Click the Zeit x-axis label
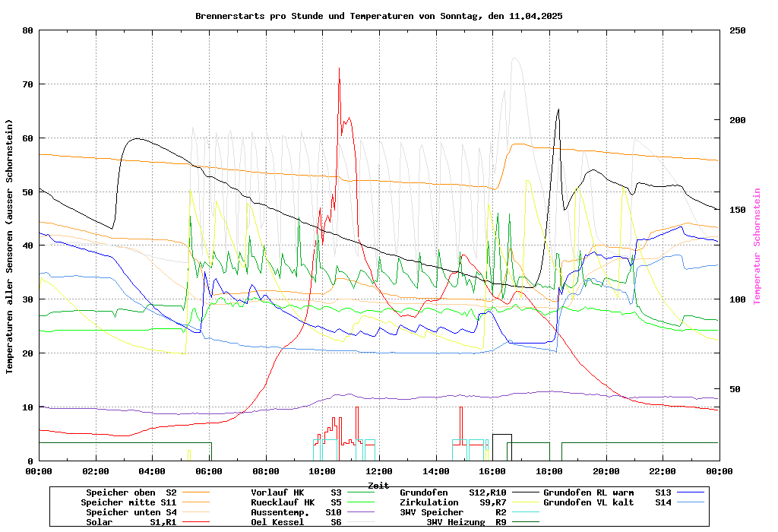Viewport: 778px width, 532px height. pyautogui.click(x=378, y=485)
